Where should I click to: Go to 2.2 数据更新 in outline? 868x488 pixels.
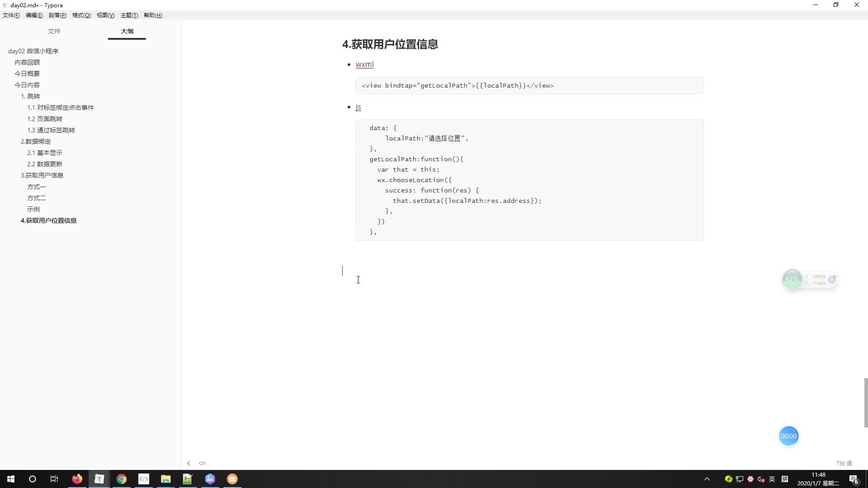[x=45, y=164]
